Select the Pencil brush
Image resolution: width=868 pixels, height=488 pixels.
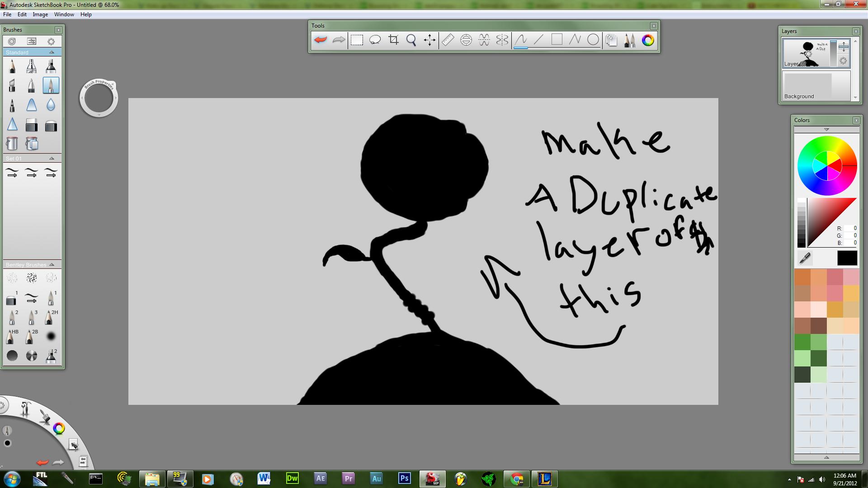[12, 66]
